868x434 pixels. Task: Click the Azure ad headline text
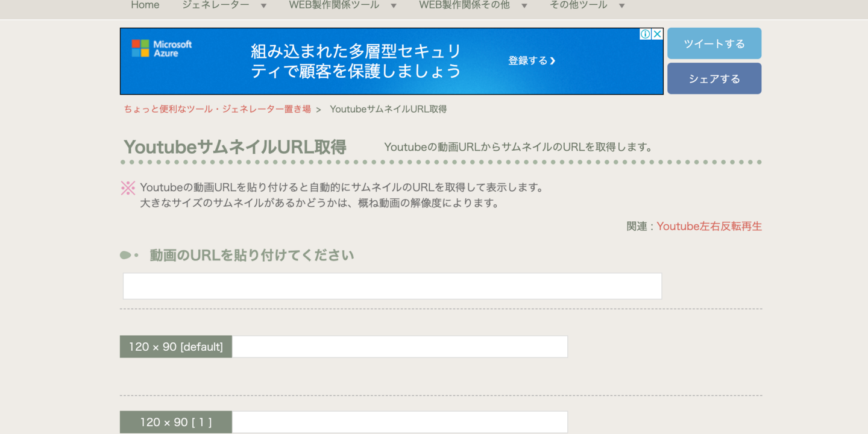point(356,61)
